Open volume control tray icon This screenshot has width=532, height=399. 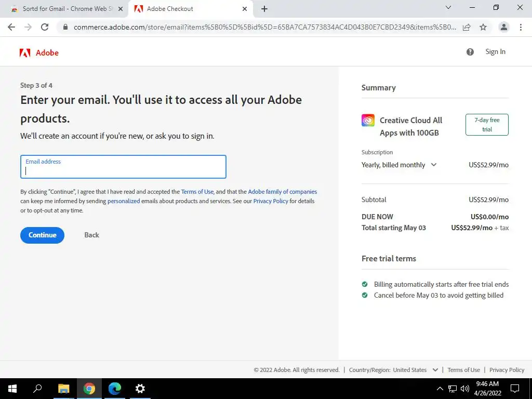[x=465, y=389]
